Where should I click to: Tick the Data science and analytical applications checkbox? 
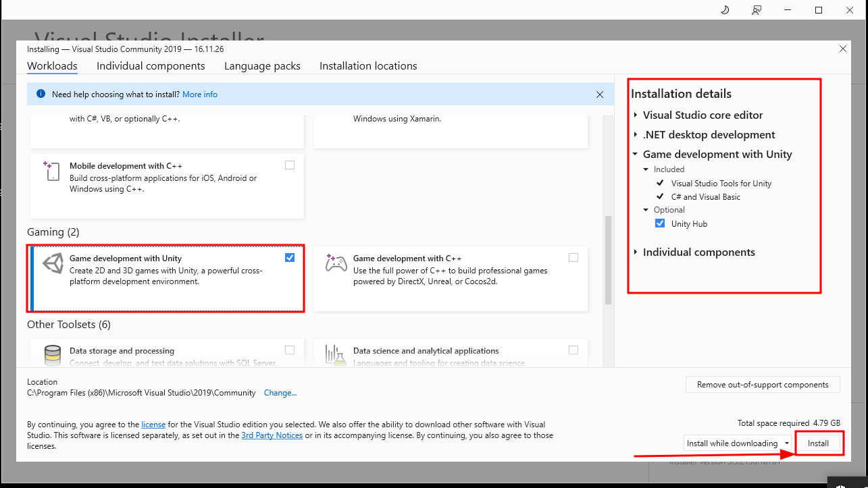click(x=573, y=350)
